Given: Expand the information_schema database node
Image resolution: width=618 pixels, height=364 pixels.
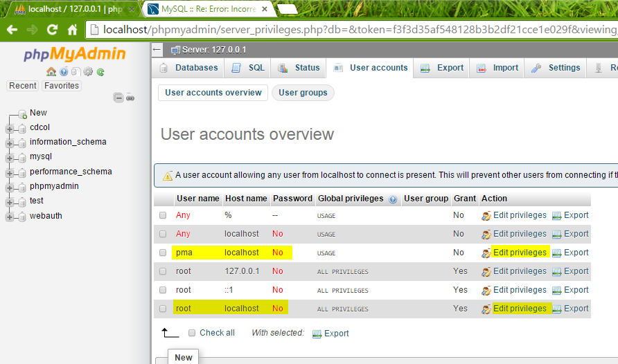Looking at the screenshot, I should (10, 144).
